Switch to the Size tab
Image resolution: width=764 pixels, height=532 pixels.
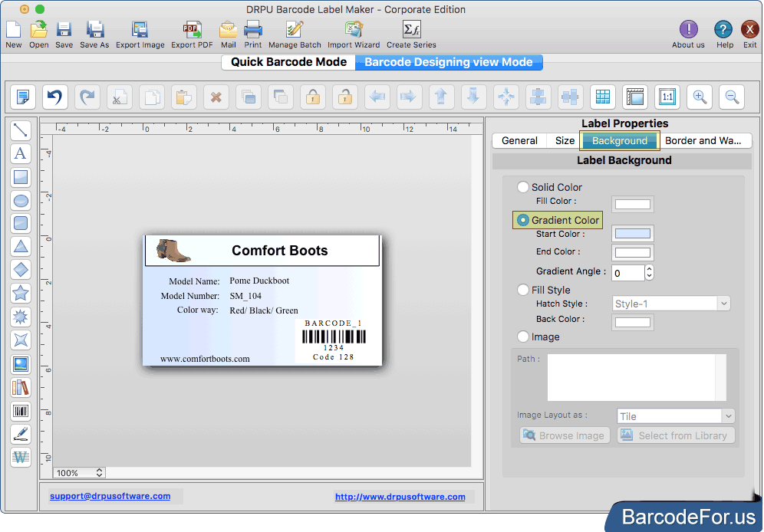(565, 141)
